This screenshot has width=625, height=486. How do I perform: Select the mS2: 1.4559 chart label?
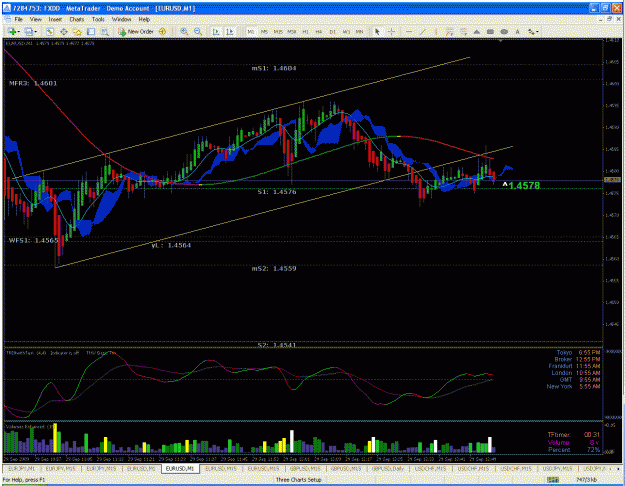(274, 268)
